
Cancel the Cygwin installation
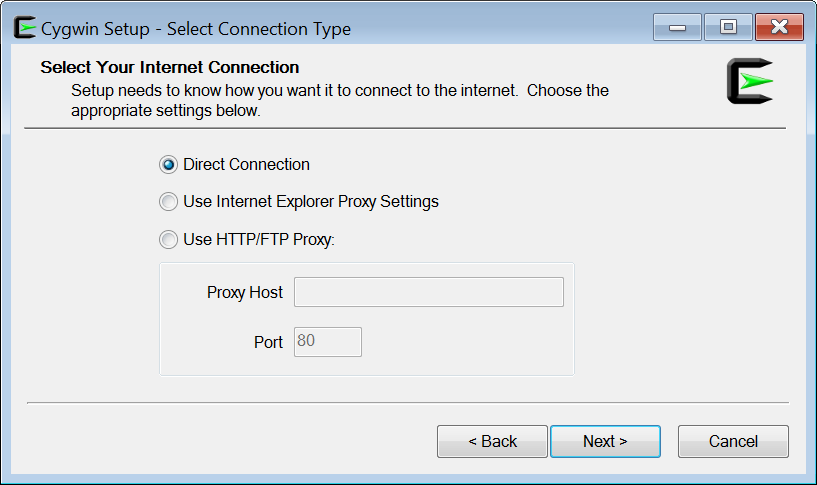pos(733,441)
